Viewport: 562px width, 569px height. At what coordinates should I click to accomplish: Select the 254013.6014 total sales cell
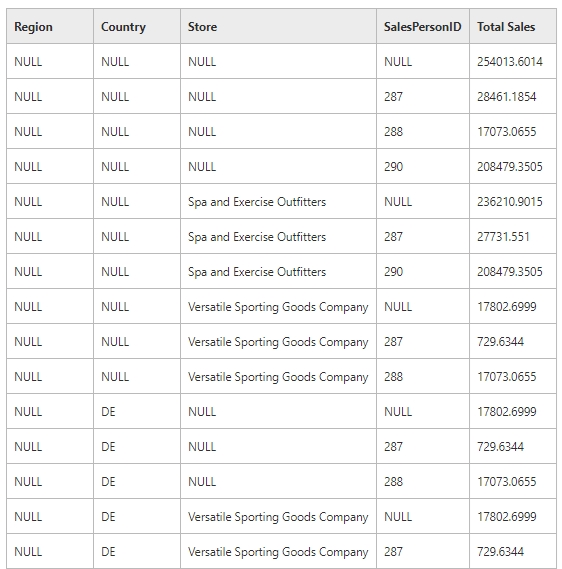tap(513, 61)
